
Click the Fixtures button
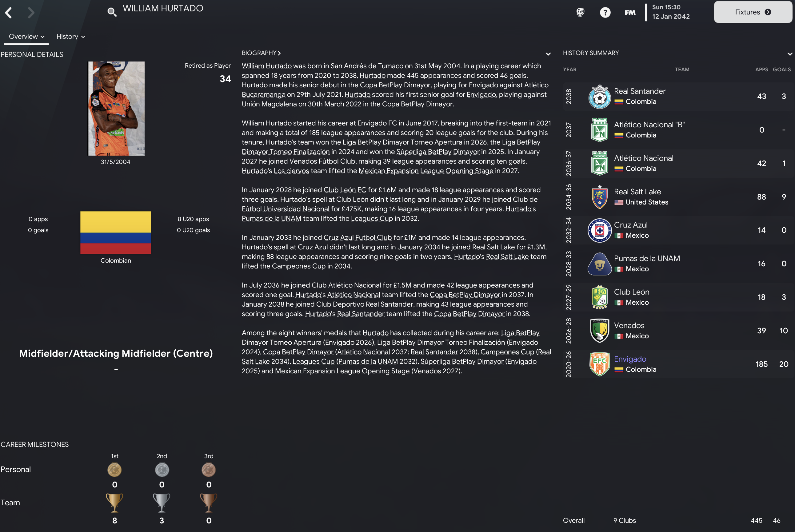[753, 12]
